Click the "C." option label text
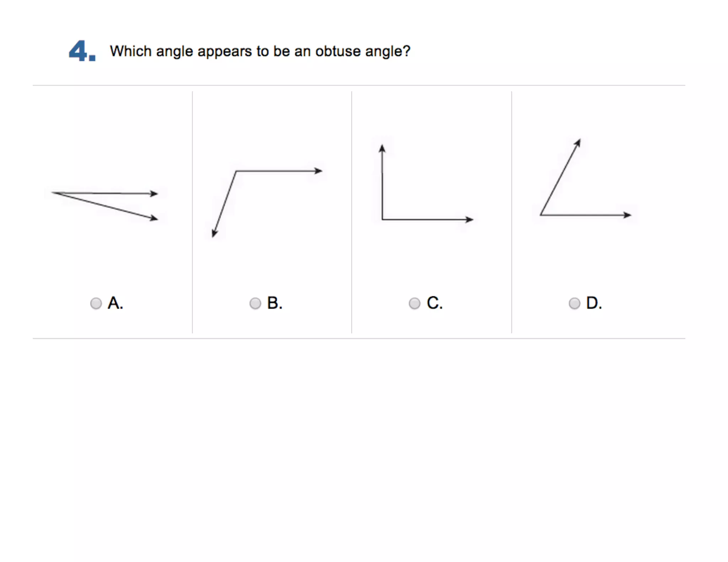 point(434,303)
